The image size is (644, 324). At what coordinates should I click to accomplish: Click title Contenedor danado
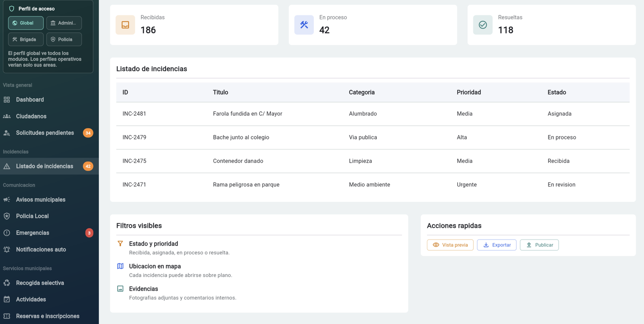(238, 161)
